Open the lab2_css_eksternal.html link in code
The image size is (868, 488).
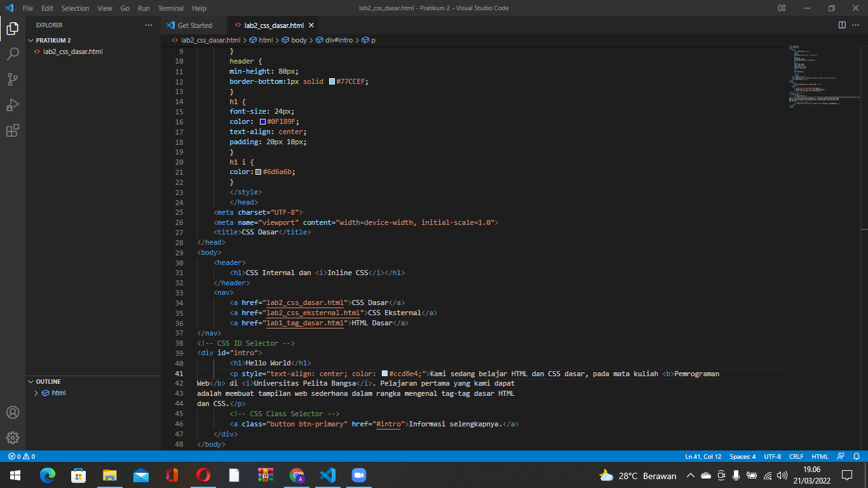click(x=313, y=313)
